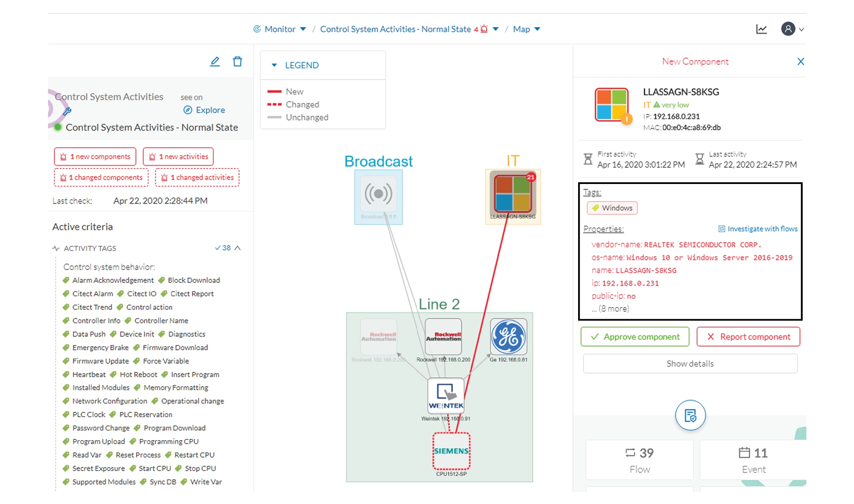
Task: Click Investigate with flows link
Action: pos(758,229)
